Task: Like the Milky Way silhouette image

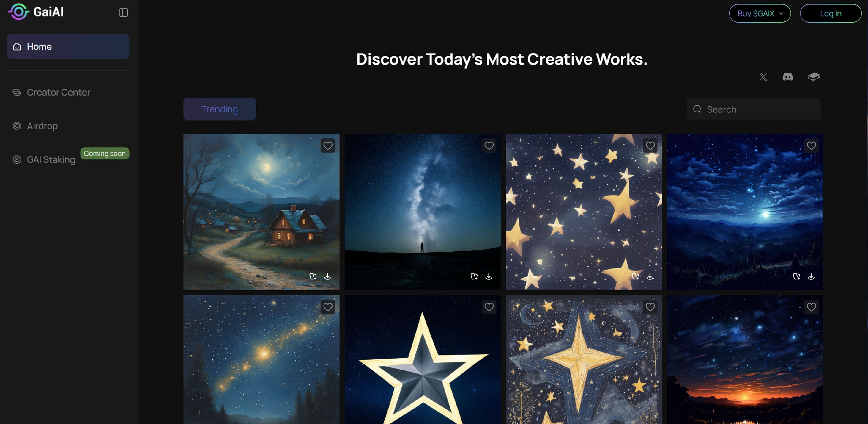Action: pyautogui.click(x=489, y=146)
